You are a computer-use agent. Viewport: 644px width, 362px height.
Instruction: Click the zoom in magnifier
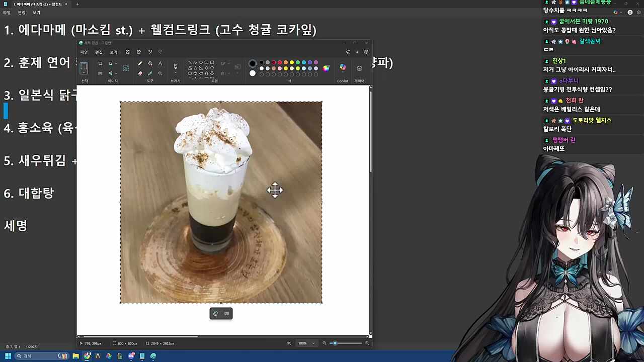[x=367, y=343]
